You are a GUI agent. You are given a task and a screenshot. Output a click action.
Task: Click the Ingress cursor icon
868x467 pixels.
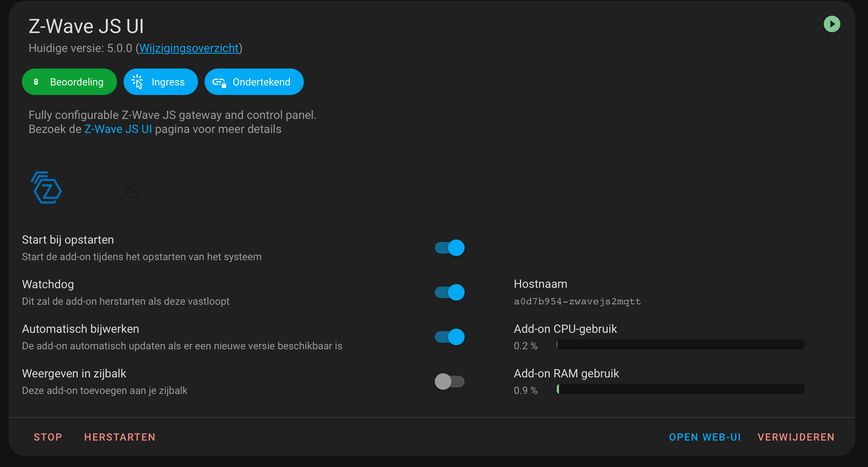click(137, 82)
